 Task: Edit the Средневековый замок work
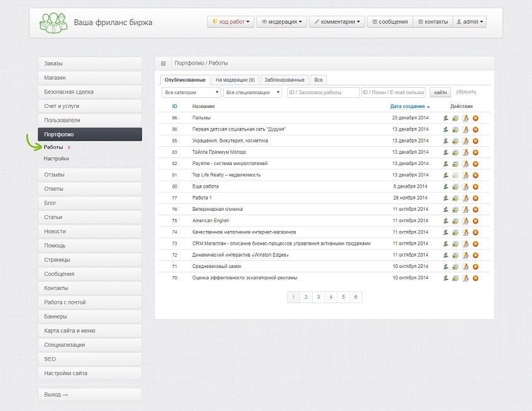click(x=465, y=266)
